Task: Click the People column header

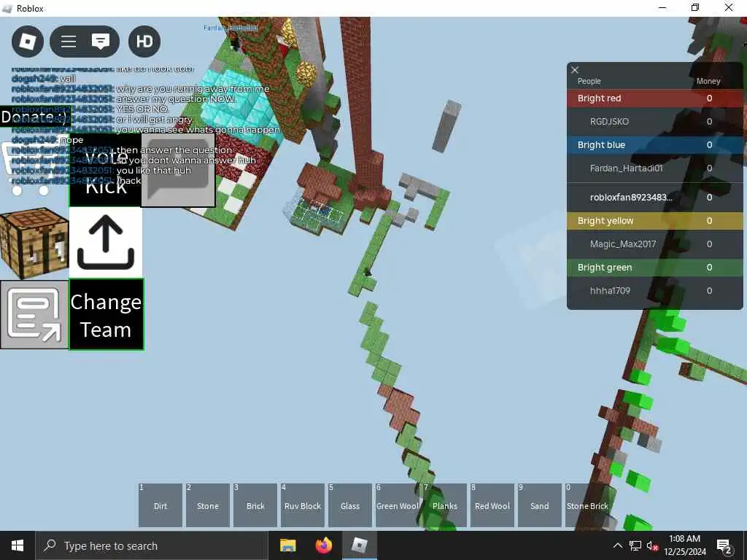Action: [589, 81]
